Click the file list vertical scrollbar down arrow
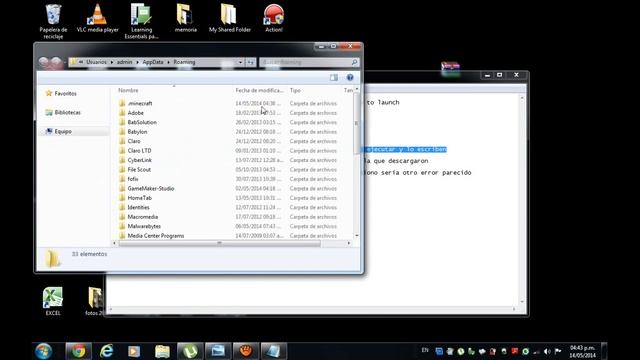 coord(357,236)
